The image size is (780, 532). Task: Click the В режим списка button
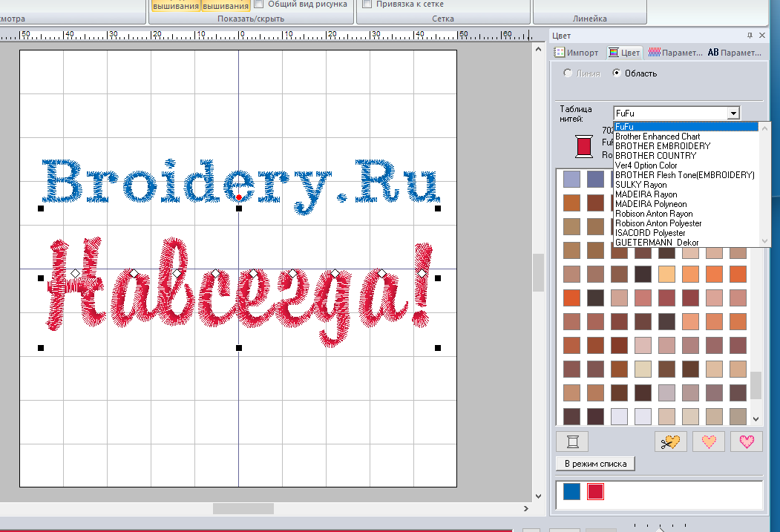[x=595, y=464]
